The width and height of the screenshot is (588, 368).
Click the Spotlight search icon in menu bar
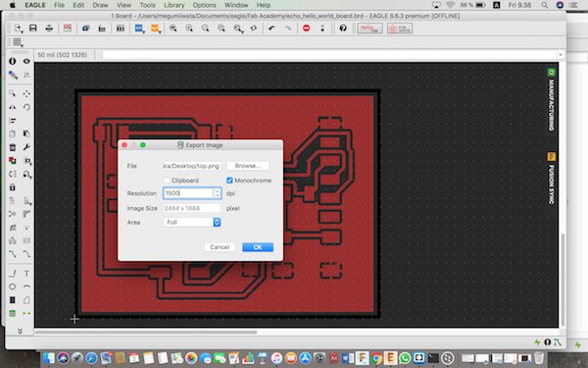pyautogui.click(x=545, y=5)
